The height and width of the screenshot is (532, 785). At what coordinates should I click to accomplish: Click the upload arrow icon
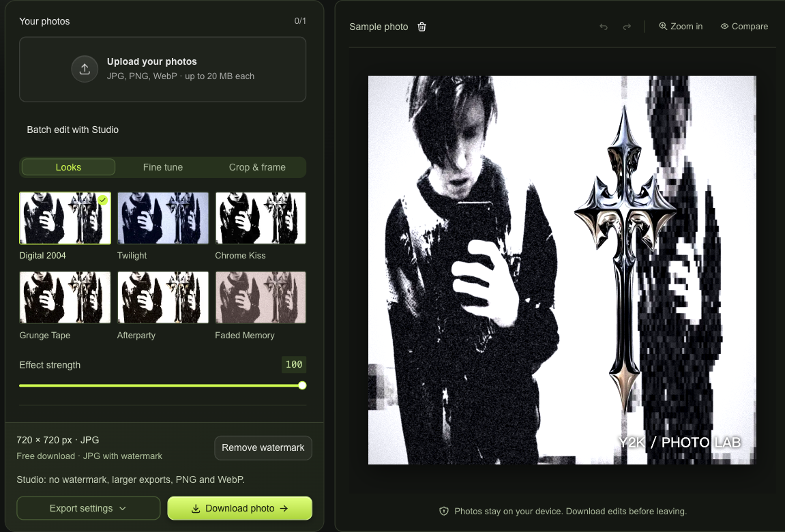click(x=85, y=69)
